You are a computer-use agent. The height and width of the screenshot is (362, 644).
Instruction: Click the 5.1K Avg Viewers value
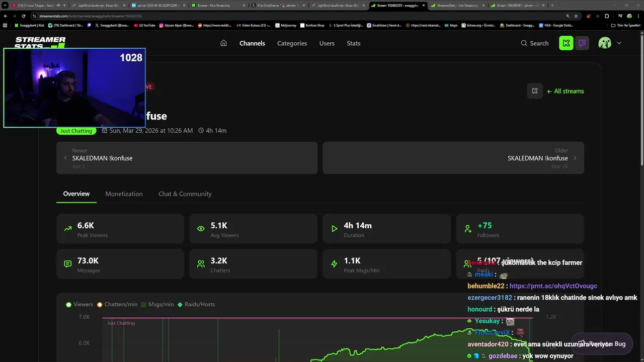point(219,225)
